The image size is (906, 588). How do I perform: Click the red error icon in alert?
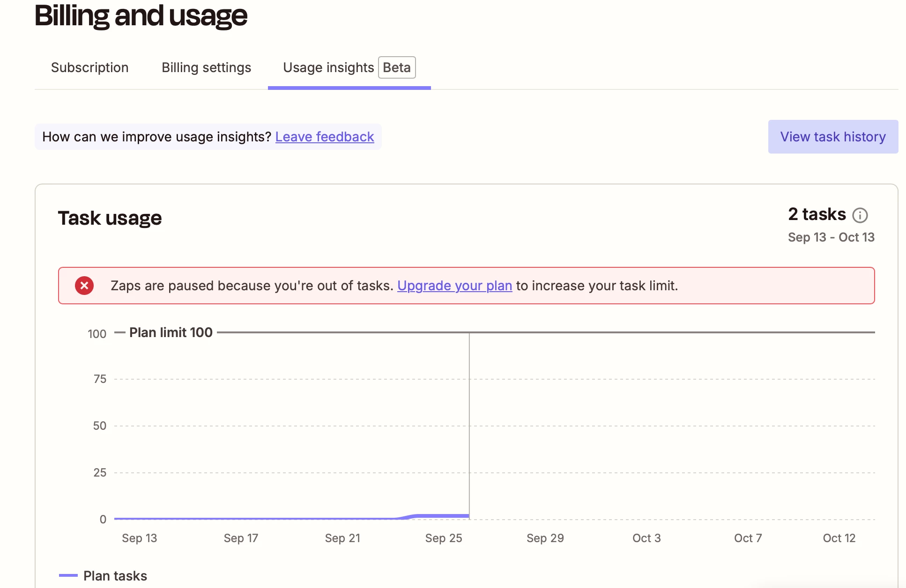click(x=84, y=286)
